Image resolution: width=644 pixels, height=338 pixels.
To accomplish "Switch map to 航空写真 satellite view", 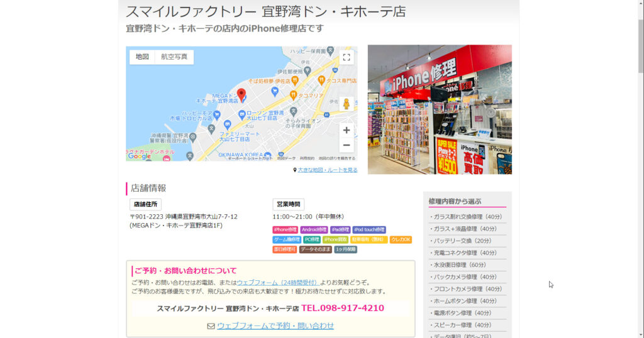I will (174, 57).
